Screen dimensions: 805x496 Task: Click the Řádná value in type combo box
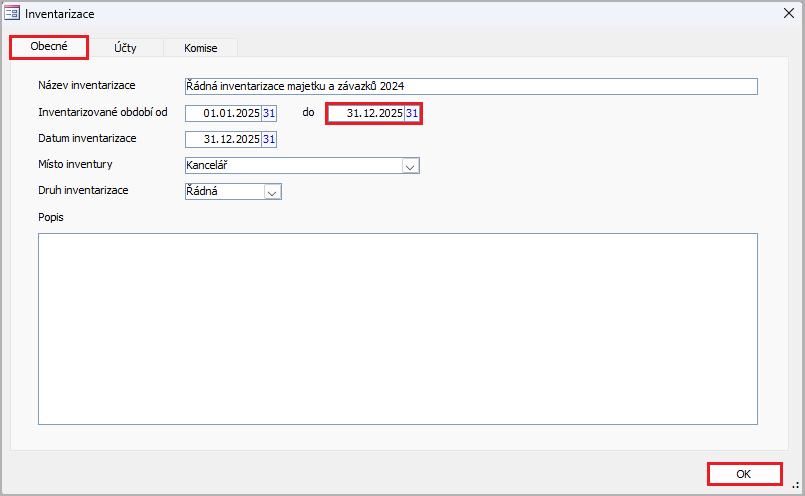click(x=223, y=191)
